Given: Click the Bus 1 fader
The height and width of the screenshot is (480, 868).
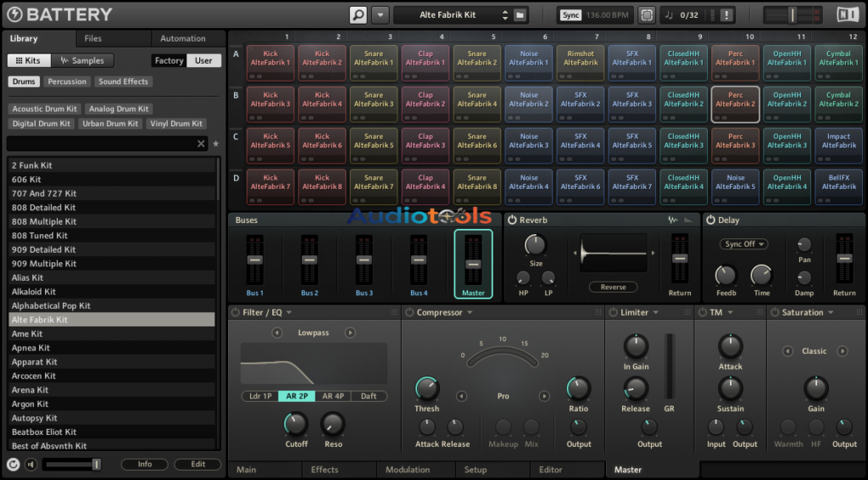Looking at the screenshot, I should 254,260.
